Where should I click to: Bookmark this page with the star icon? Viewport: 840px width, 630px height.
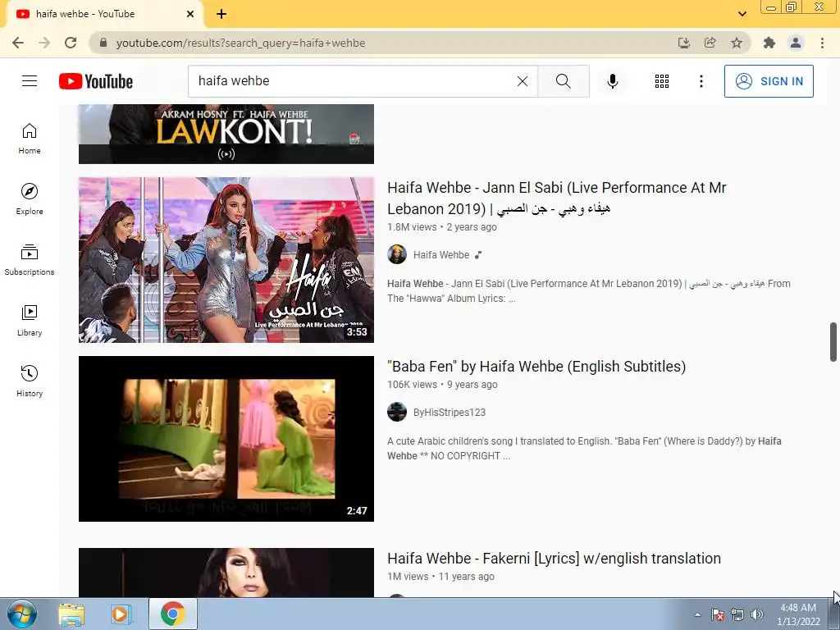click(737, 43)
